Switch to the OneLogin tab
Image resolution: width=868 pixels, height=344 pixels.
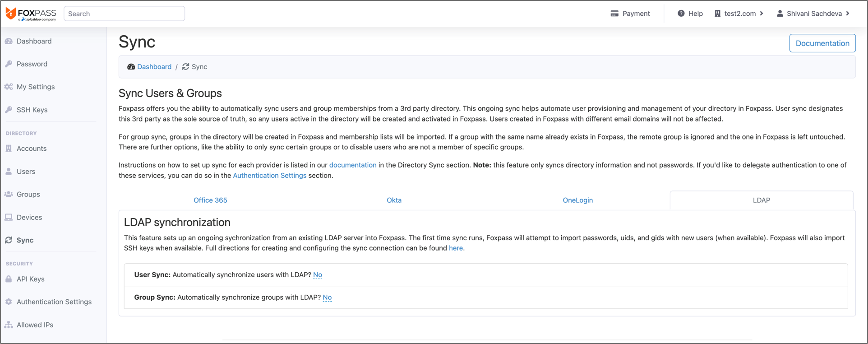pos(577,200)
